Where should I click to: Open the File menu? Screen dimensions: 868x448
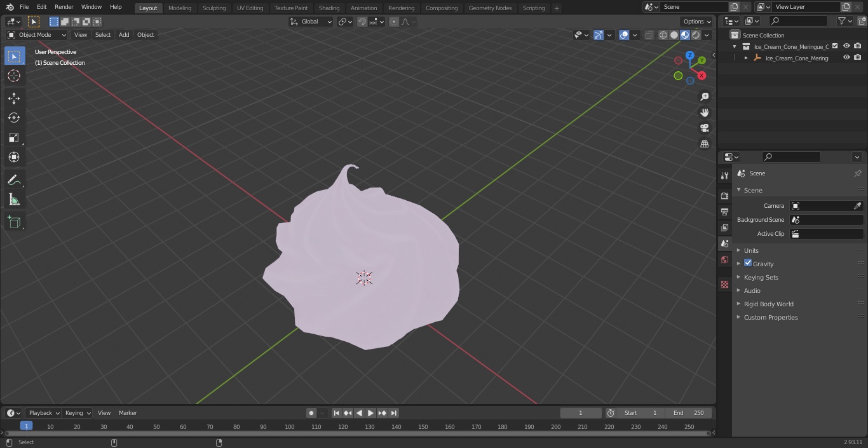pos(24,7)
